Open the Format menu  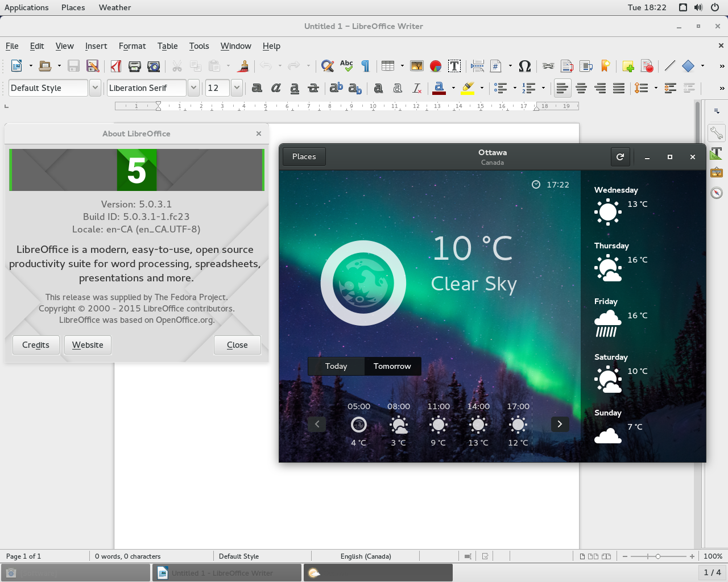[x=132, y=46]
